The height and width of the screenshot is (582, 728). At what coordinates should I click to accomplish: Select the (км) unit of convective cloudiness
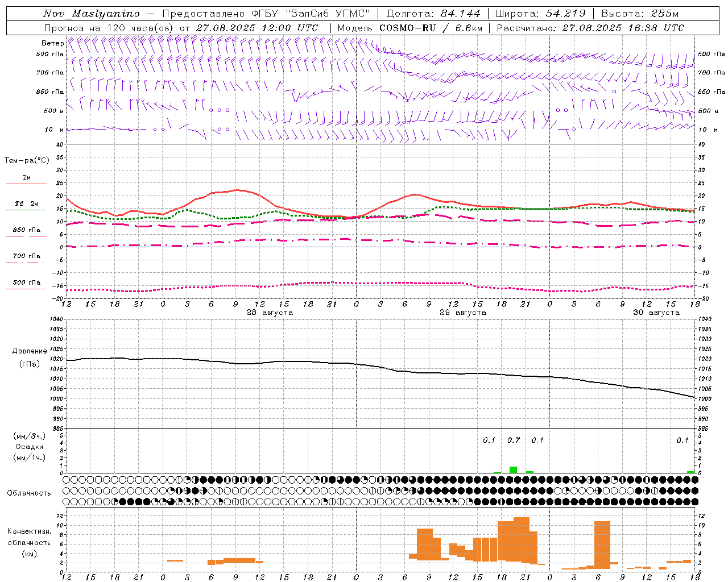(29, 554)
